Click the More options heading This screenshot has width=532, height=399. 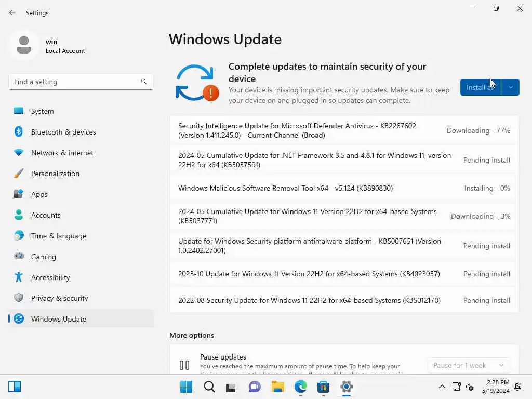pos(192,335)
